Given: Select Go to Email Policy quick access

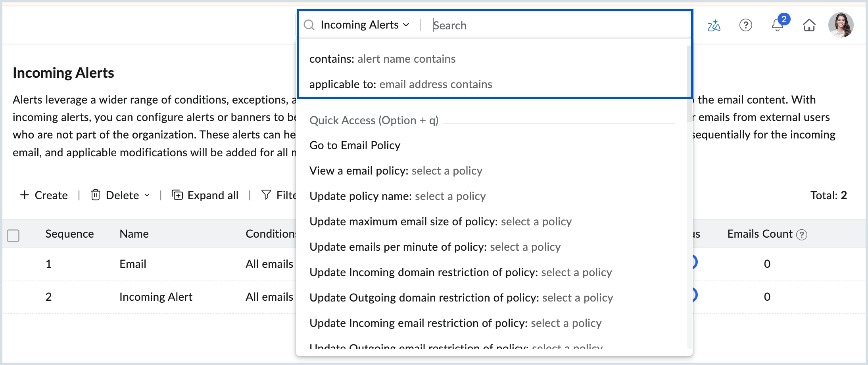Looking at the screenshot, I should coord(354,145).
